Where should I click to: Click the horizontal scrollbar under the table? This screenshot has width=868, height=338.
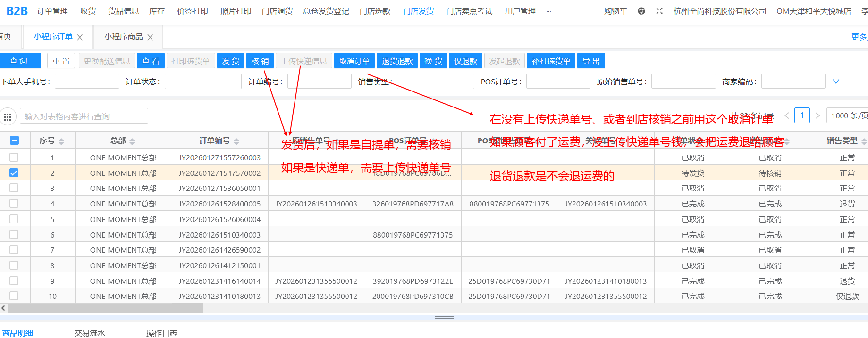point(106,308)
